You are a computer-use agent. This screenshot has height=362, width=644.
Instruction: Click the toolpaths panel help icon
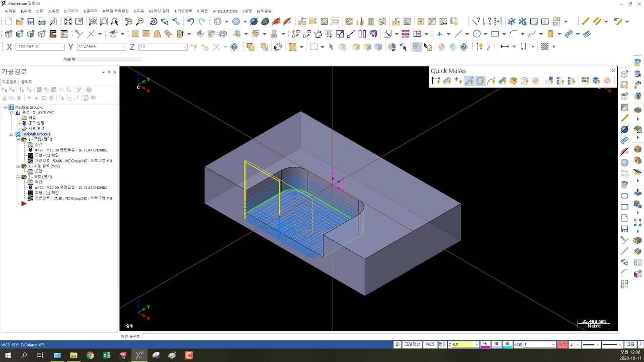(x=89, y=90)
